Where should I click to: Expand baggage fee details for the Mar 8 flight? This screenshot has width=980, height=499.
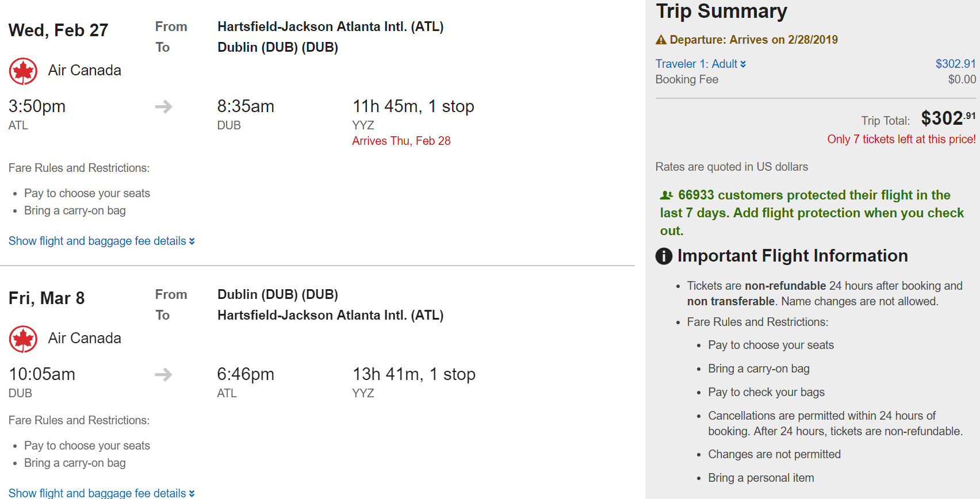click(x=101, y=493)
